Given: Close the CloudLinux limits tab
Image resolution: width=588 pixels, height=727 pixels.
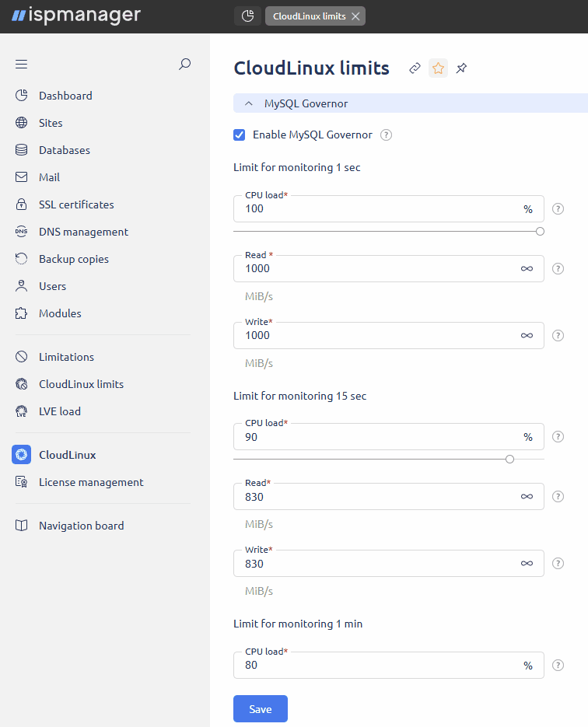Looking at the screenshot, I should (355, 16).
